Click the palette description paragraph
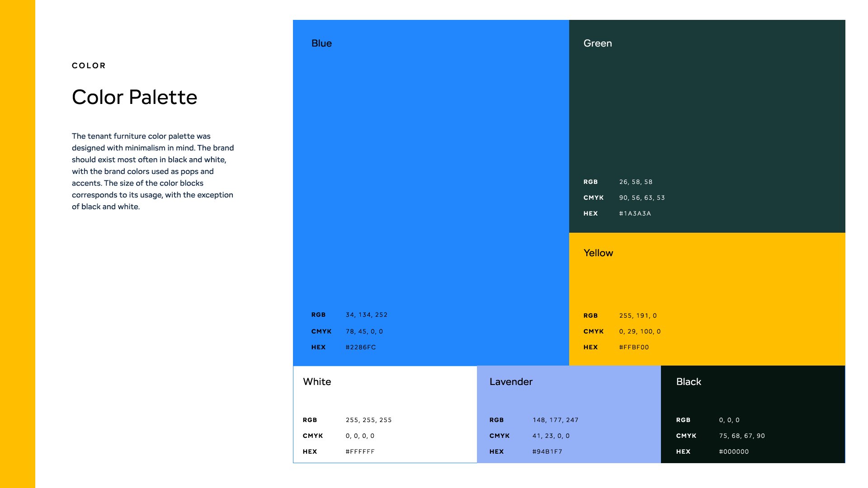 (153, 171)
